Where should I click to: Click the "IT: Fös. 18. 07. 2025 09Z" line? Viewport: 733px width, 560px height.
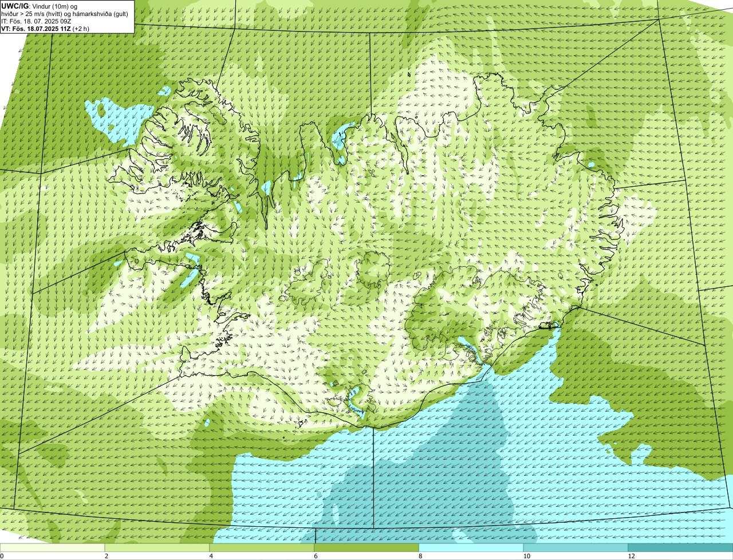(x=37, y=21)
